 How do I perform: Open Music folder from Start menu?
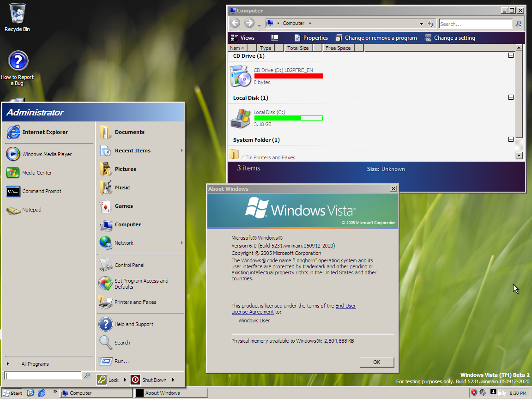click(141, 187)
